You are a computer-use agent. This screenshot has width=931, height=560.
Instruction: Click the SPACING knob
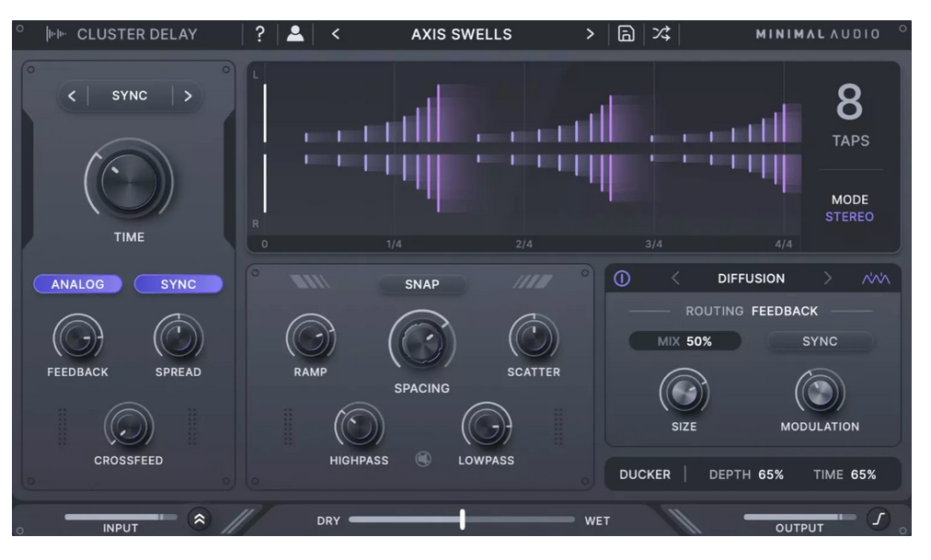coord(421,343)
